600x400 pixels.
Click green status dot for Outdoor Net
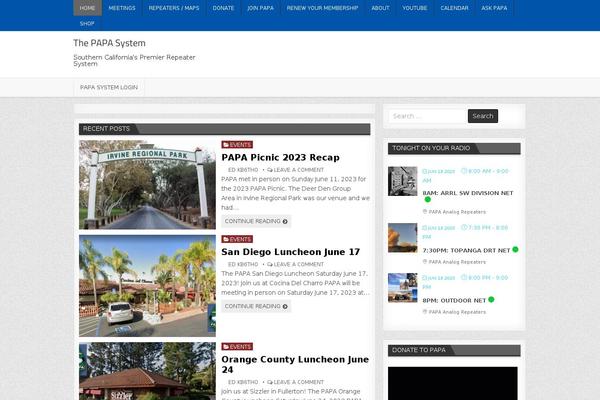(x=491, y=299)
